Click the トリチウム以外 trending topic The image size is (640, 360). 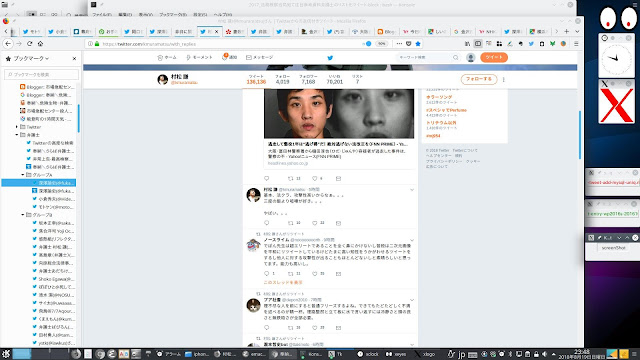click(x=441, y=123)
